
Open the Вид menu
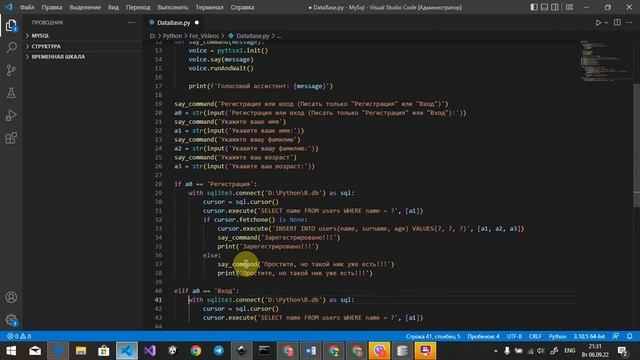pos(113,7)
